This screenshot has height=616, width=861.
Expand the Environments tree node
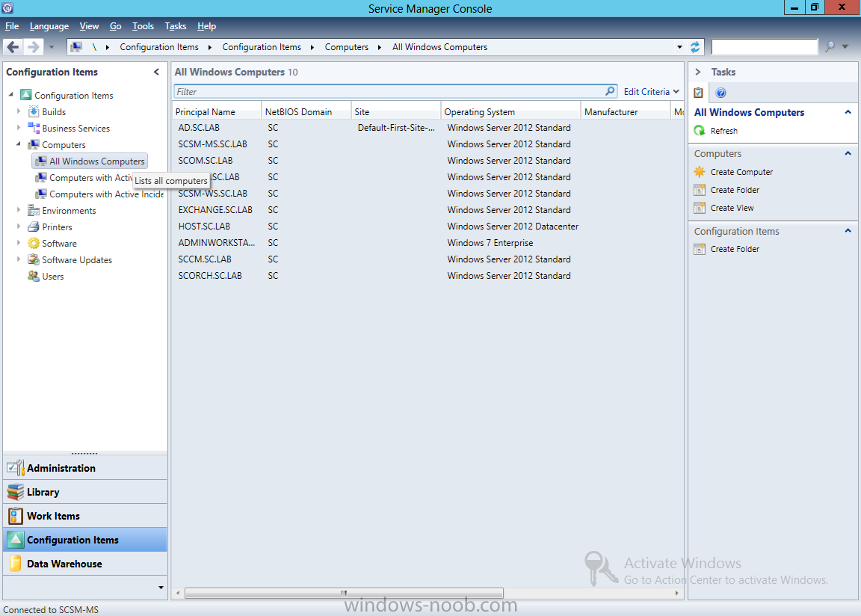coord(19,210)
